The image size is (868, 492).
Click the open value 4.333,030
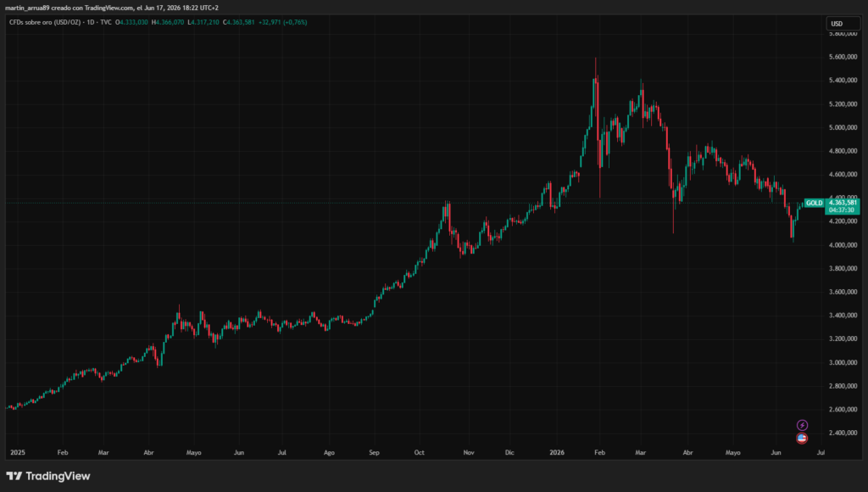[x=133, y=22]
